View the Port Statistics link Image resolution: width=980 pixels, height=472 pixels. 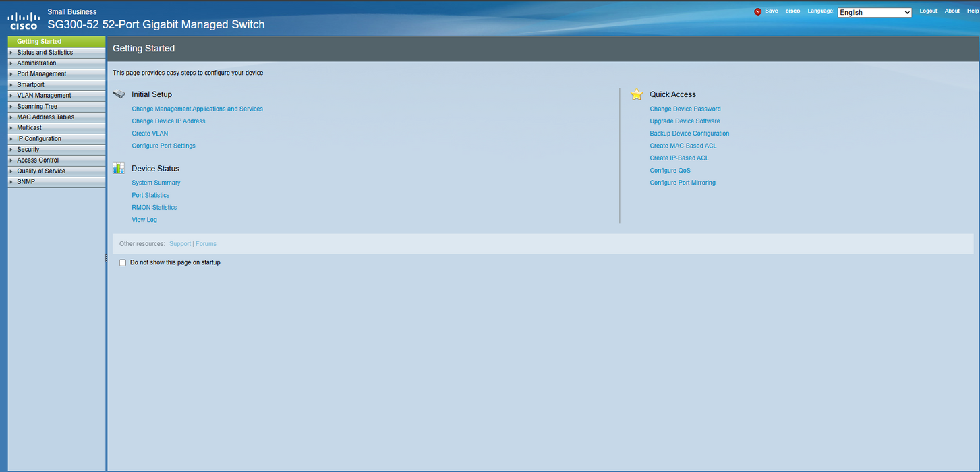150,196
